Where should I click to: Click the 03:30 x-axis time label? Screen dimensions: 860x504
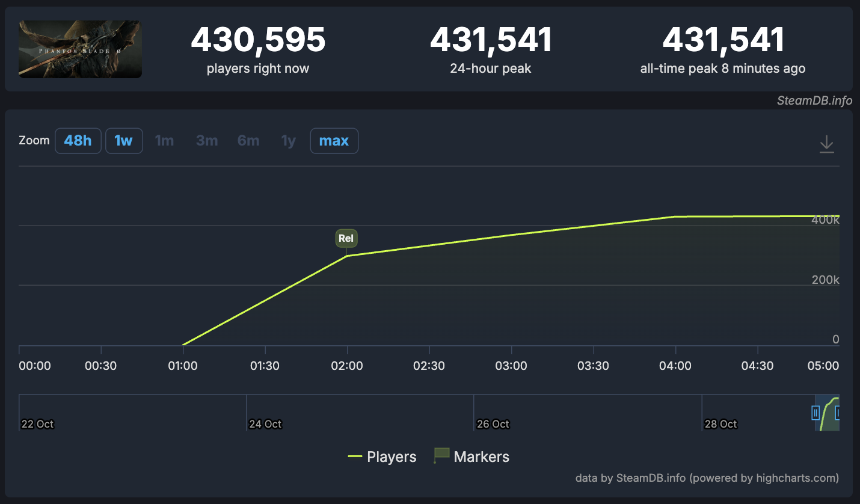coord(594,366)
